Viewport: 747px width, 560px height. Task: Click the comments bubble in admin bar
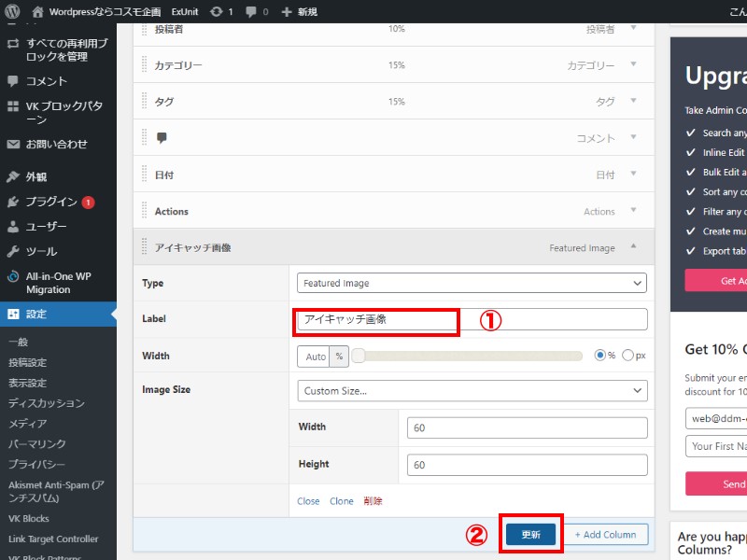[252, 11]
